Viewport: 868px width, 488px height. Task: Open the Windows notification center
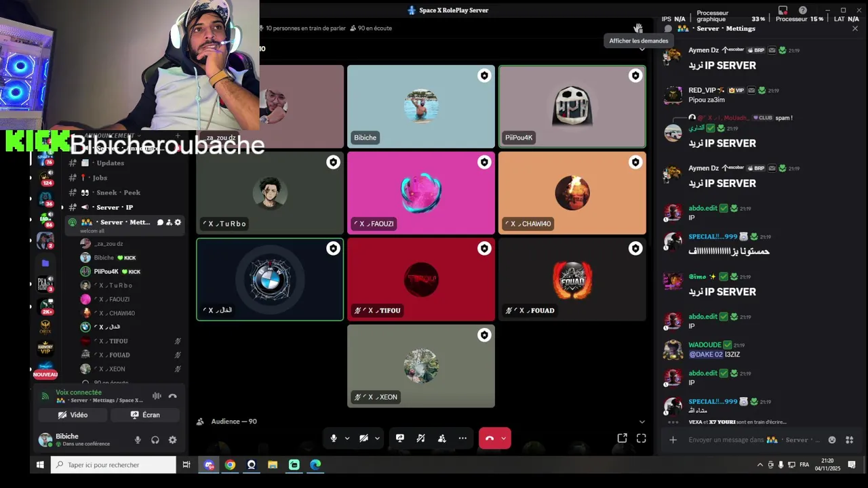tap(852, 465)
